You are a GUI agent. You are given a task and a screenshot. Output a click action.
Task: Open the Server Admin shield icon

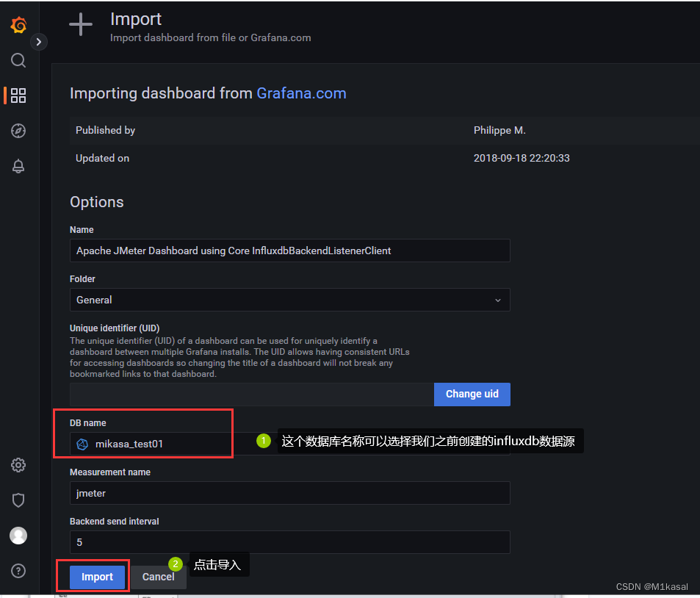[18, 500]
